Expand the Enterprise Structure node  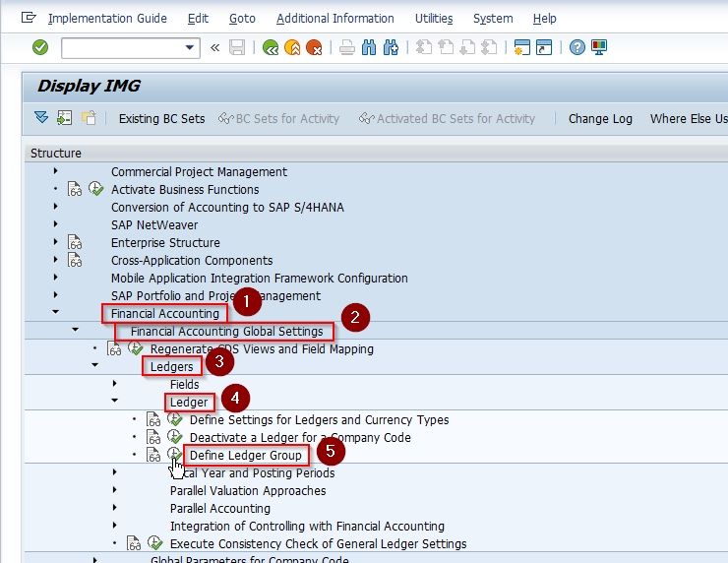click(x=56, y=241)
